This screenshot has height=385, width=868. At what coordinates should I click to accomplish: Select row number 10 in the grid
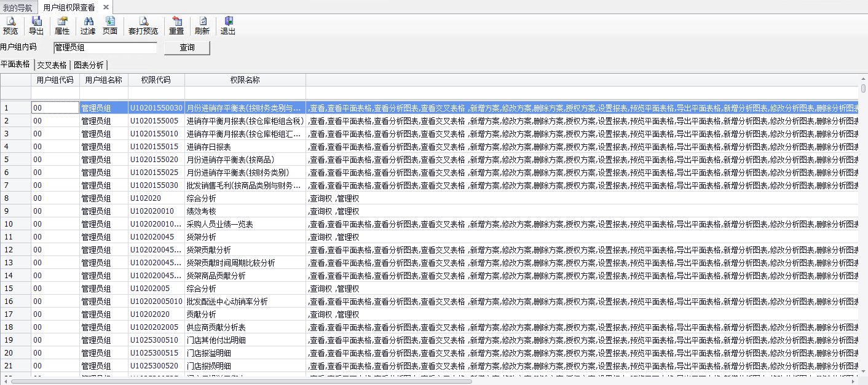click(15, 224)
